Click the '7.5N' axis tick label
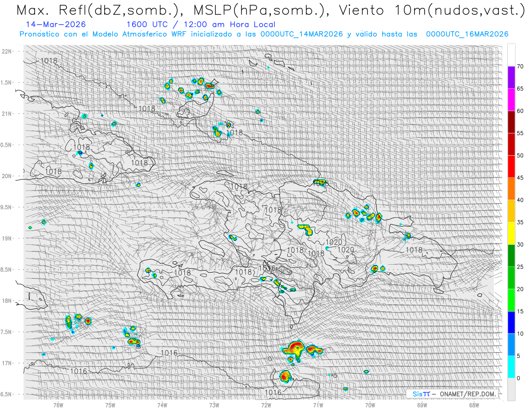Image resolution: width=532 pixels, height=411 pixels. [6, 332]
